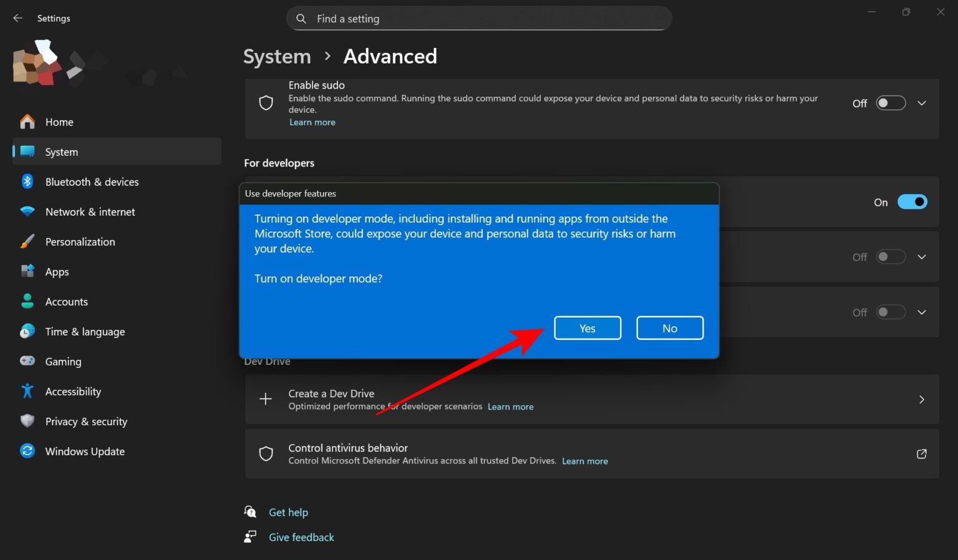
Task: Click the Get help link
Action: (288, 512)
